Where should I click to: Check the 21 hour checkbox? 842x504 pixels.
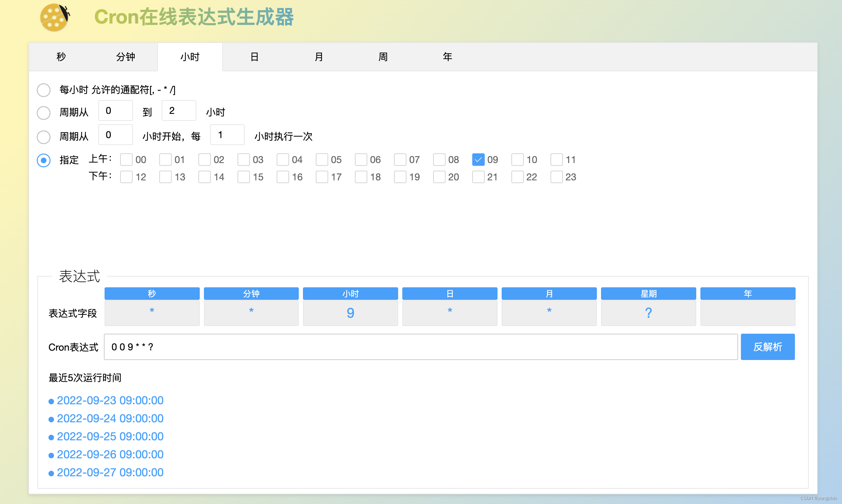tap(478, 177)
